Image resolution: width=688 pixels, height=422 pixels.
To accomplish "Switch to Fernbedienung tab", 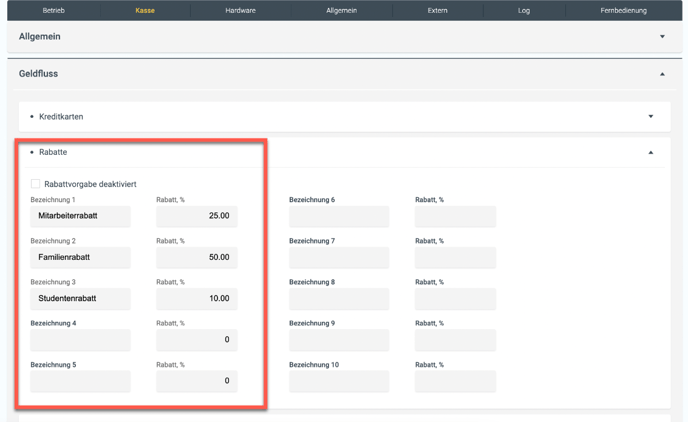I will [623, 10].
